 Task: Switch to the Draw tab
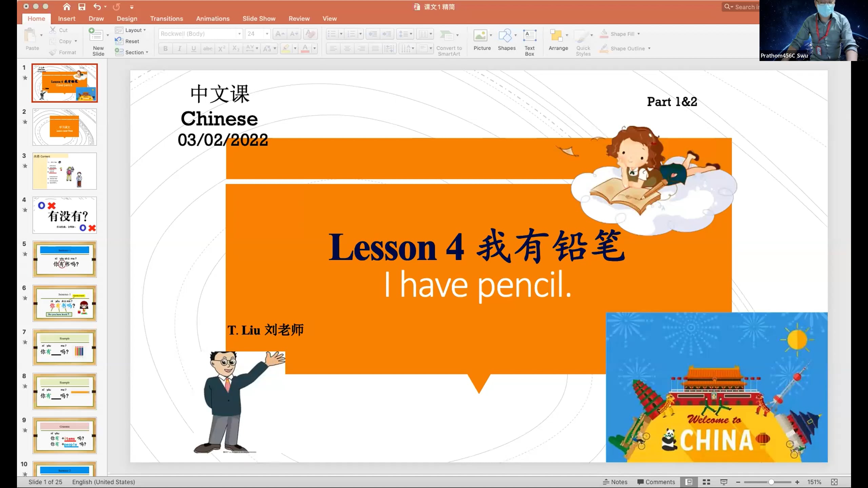[96, 19]
